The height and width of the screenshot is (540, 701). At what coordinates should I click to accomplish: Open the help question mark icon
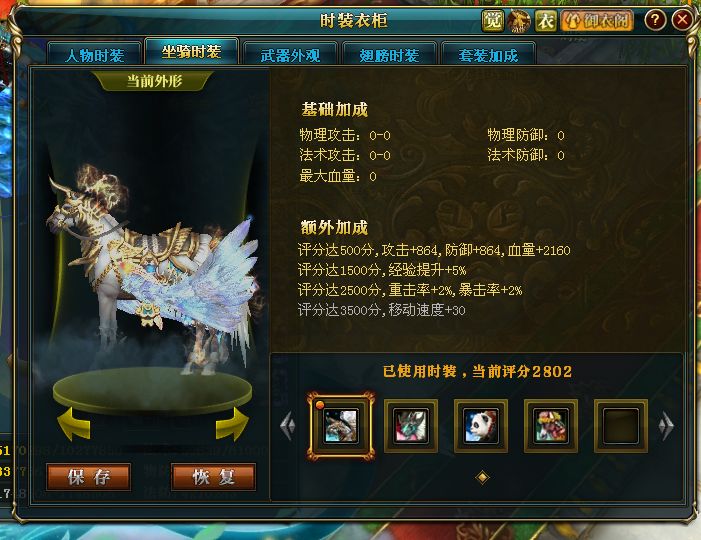click(655, 20)
